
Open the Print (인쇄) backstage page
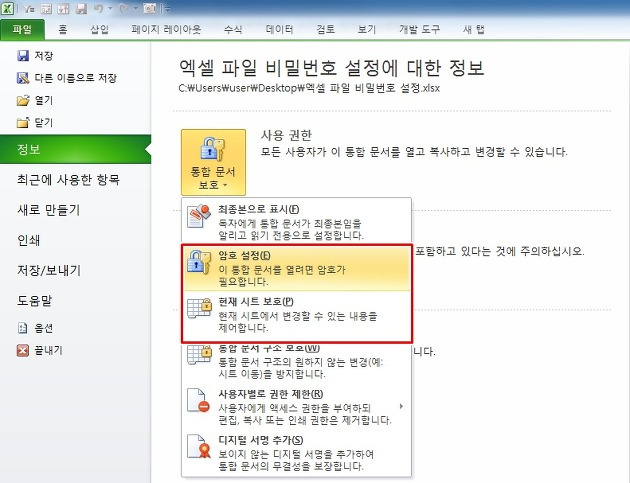point(28,240)
